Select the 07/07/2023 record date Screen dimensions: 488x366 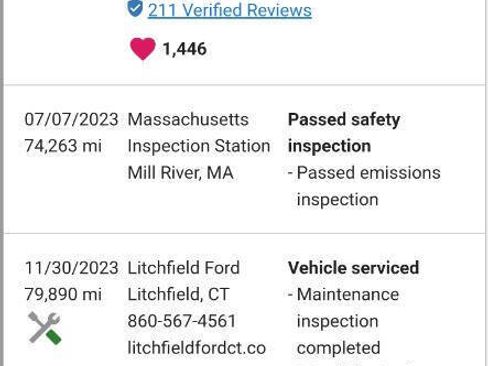click(x=71, y=119)
